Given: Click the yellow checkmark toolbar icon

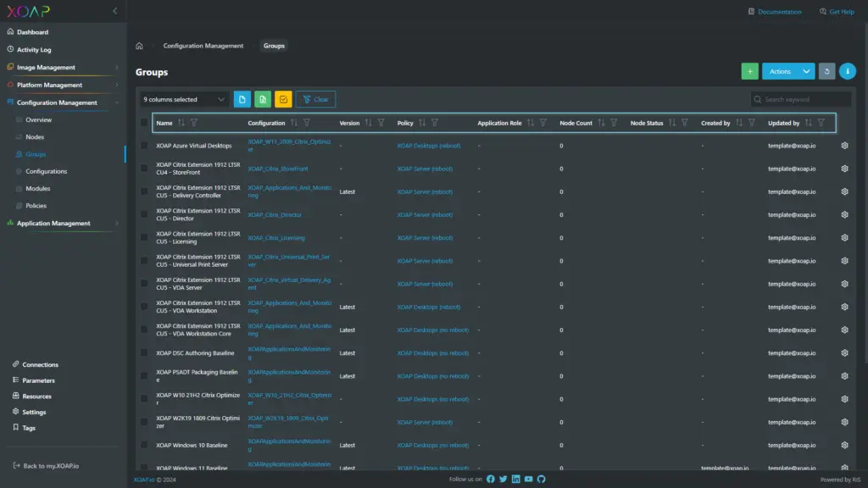Looking at the screenshot, I should pos(283,100).
